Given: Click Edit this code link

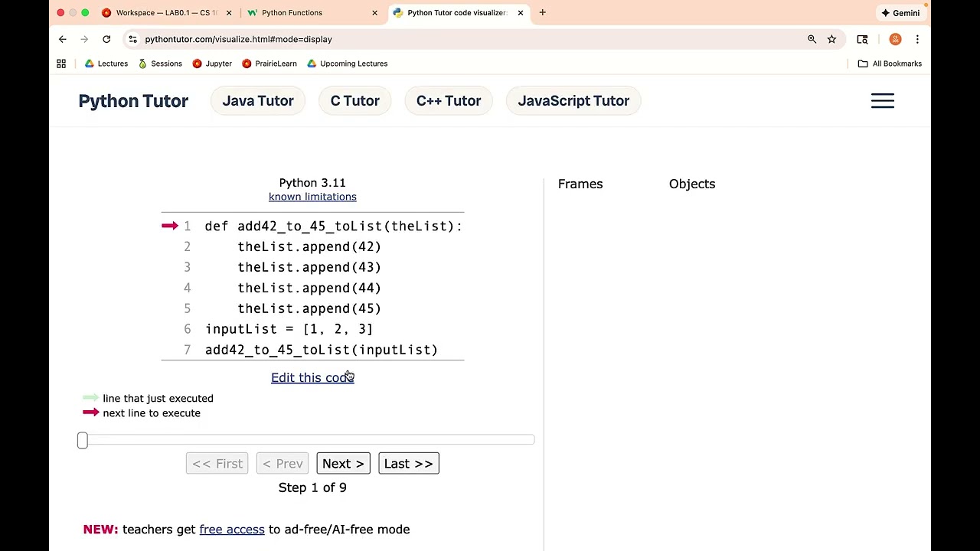Looking at the screenshot, I should point(312,377).
